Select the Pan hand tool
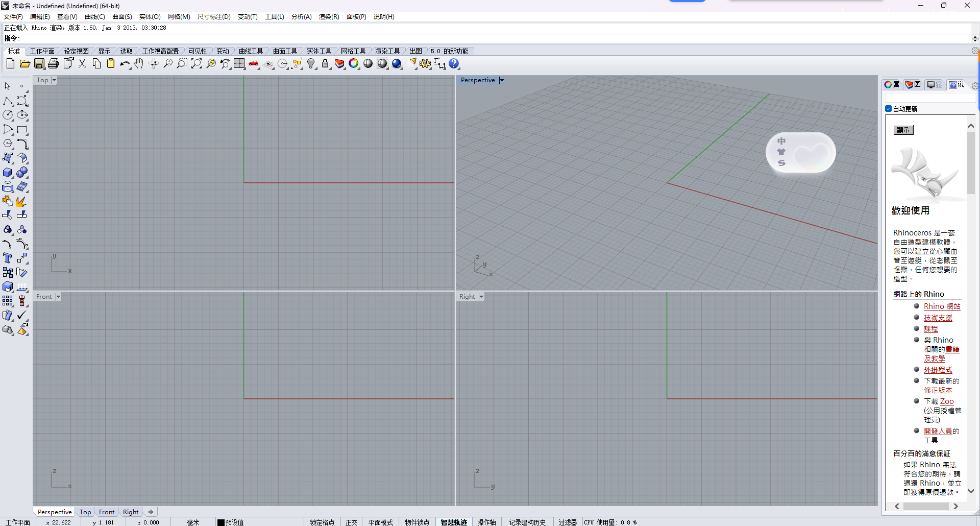This screenshot has width=980, height=526. coord(139,64)
